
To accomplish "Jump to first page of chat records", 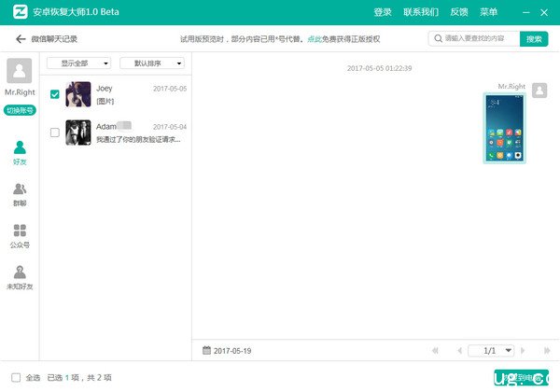I will (435, 351).
